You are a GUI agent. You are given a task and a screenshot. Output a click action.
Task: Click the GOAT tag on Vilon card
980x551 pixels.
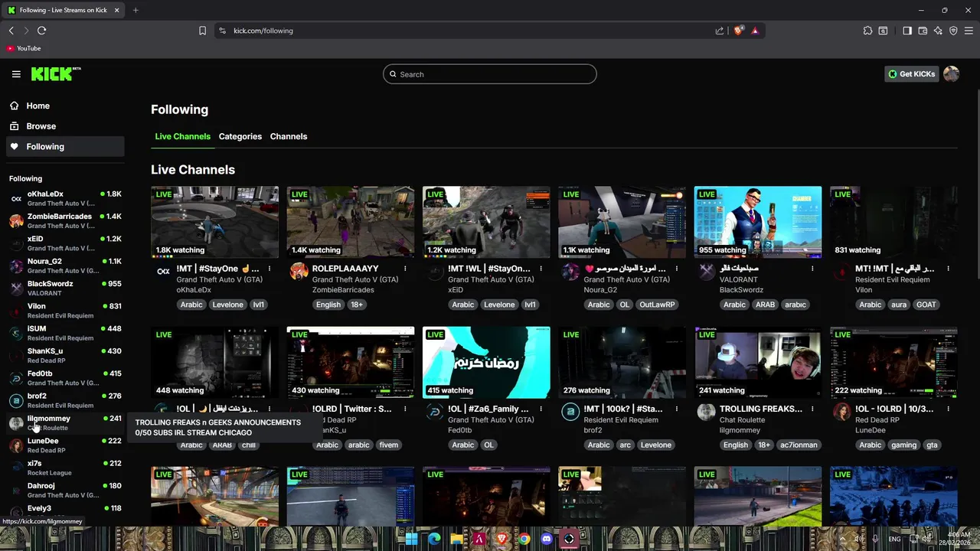click(926, 305)
